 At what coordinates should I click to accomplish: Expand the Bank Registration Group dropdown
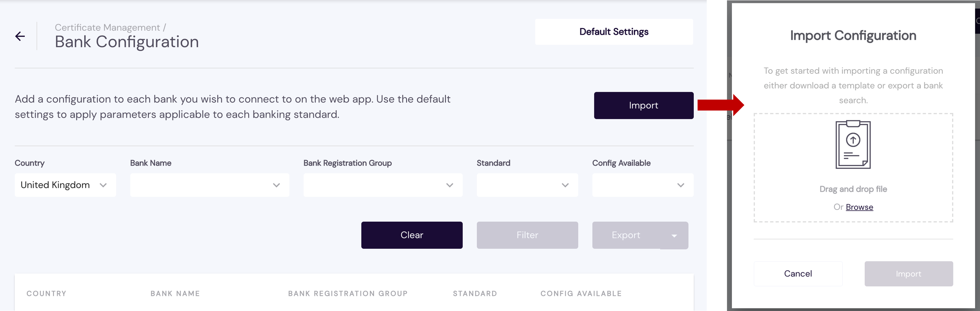(383, 185)
